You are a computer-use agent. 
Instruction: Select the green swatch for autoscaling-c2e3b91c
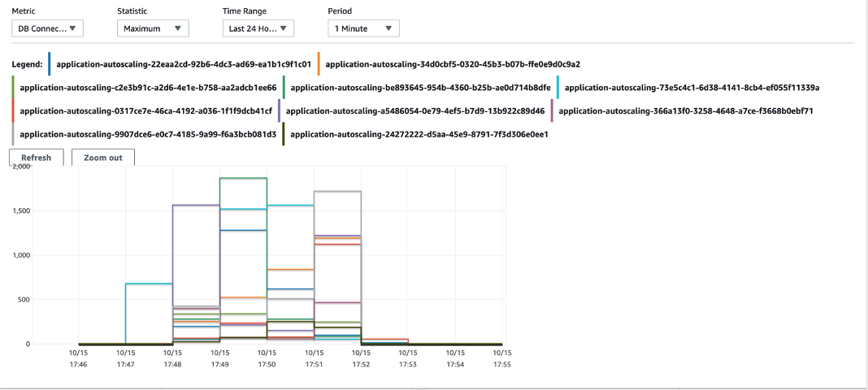click(13, 88)
